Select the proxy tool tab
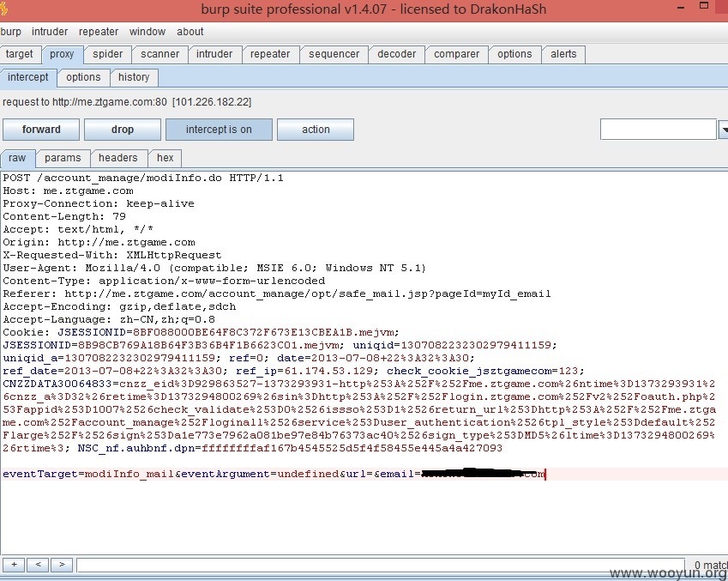 pos(62,54)
